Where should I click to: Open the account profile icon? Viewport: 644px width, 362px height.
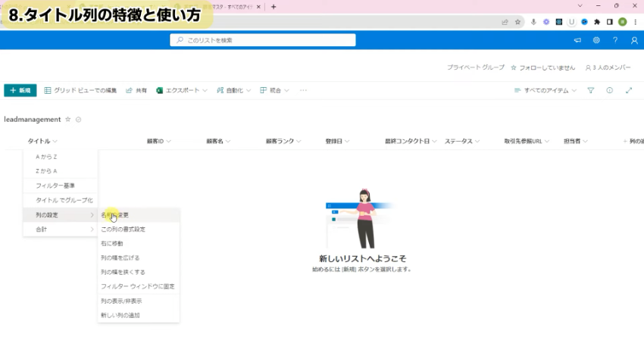click(x=634, y=40)
